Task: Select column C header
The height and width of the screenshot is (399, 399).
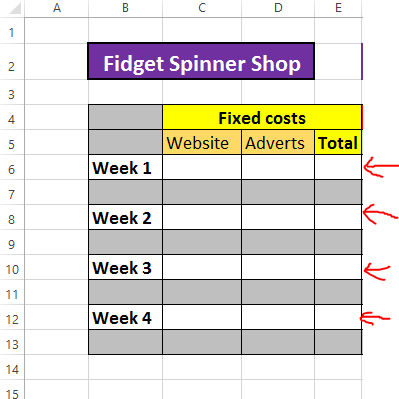Action: pos(202,8)
